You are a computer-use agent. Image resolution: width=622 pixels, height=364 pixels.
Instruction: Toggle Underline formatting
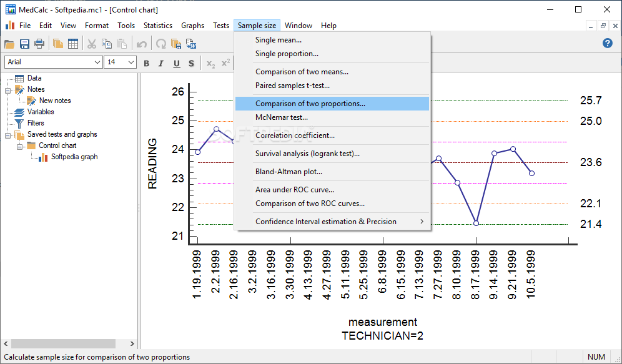(x=177, y=63)
